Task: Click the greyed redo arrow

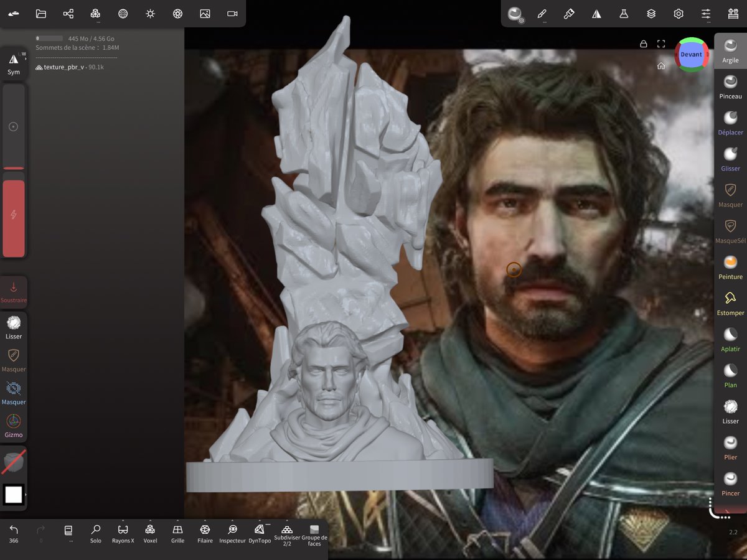Action: [41, 532]
